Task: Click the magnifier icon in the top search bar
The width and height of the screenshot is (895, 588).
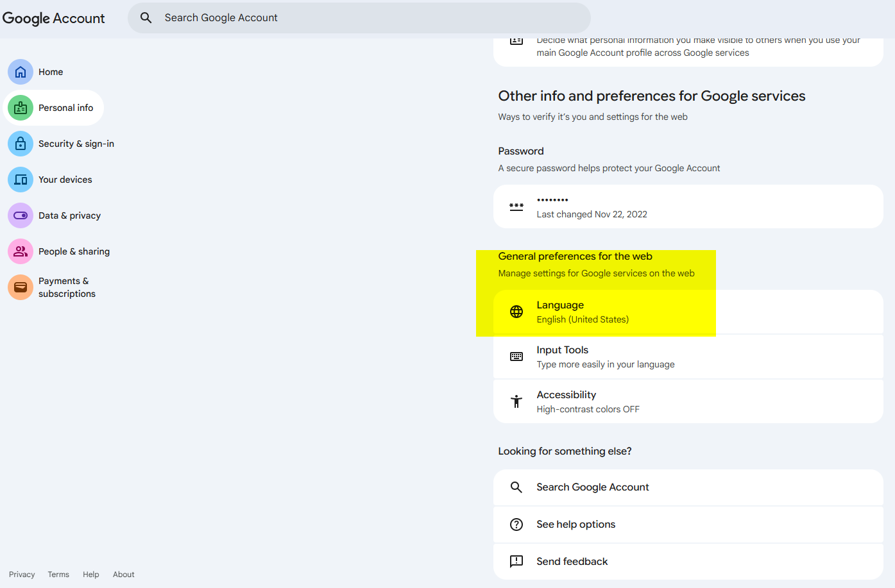Action: click(x=146, y=17)
